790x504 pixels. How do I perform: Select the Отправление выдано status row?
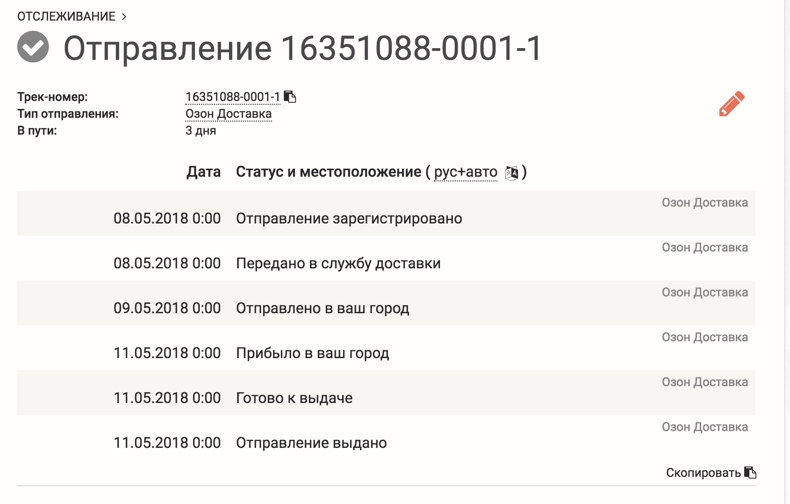(386, 437)
